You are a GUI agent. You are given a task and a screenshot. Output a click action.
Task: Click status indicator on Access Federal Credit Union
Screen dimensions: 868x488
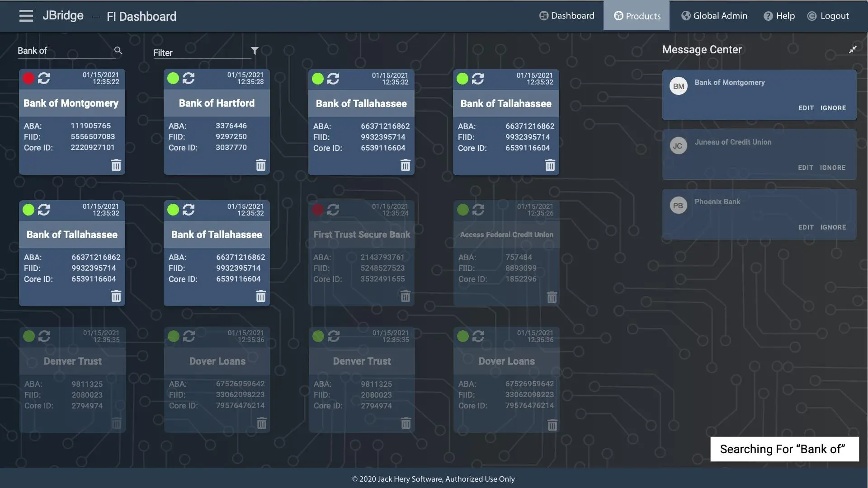click(462, 210)
